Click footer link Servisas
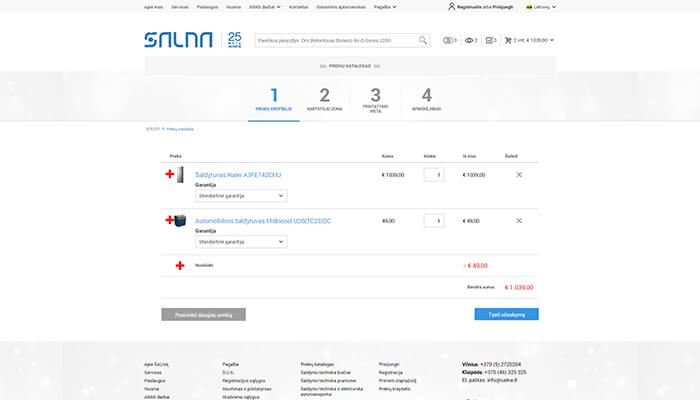Viewport: 700px width, 400px height. point(153,373)
